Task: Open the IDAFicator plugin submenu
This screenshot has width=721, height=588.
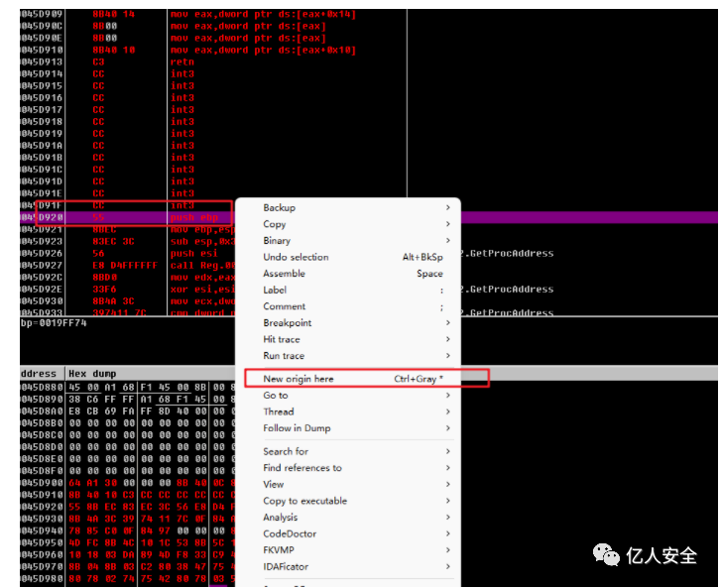Action: coord(348,567)
